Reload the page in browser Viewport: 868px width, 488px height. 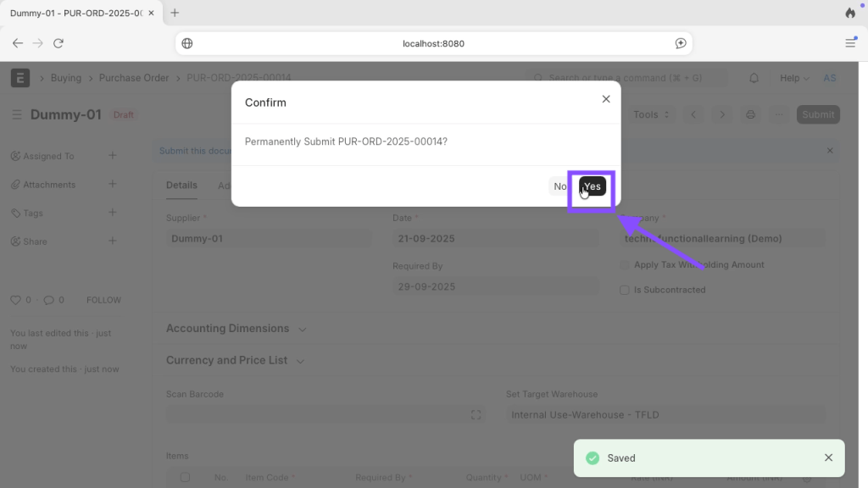(58, 43)
